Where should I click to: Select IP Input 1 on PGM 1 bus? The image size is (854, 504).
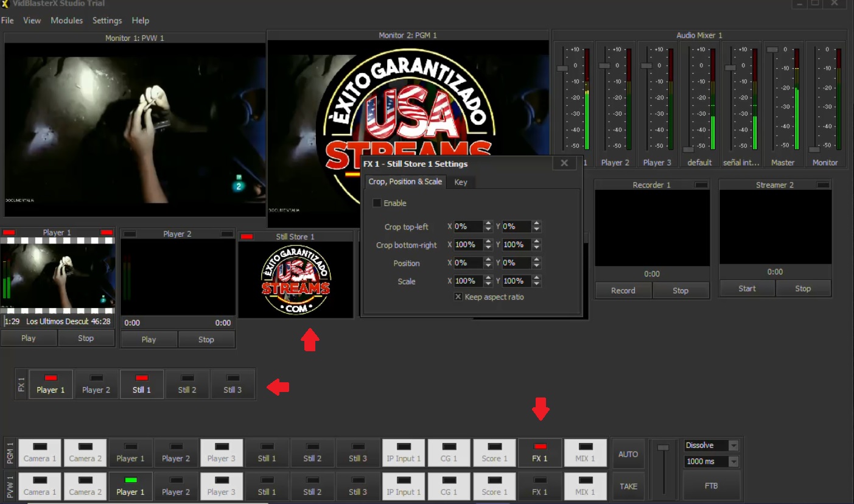pyautogui.click(x=404, y=453)
